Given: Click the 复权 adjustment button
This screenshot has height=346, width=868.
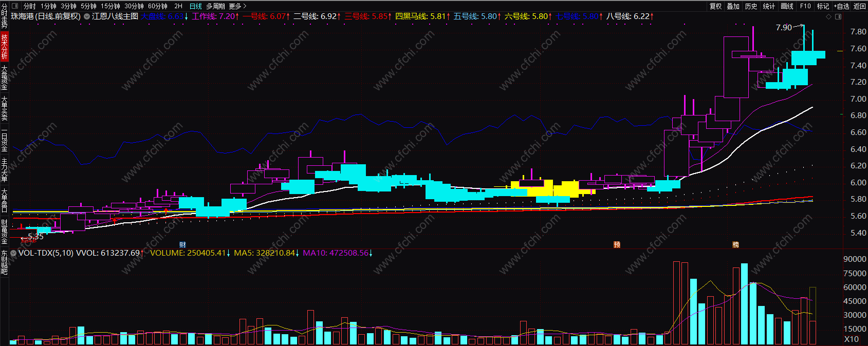Looking at the screenshot, I should tap(716, 6).
